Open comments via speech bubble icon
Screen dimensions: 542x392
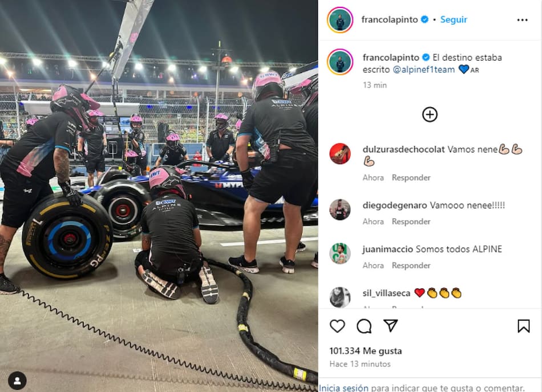pos(364,326)
